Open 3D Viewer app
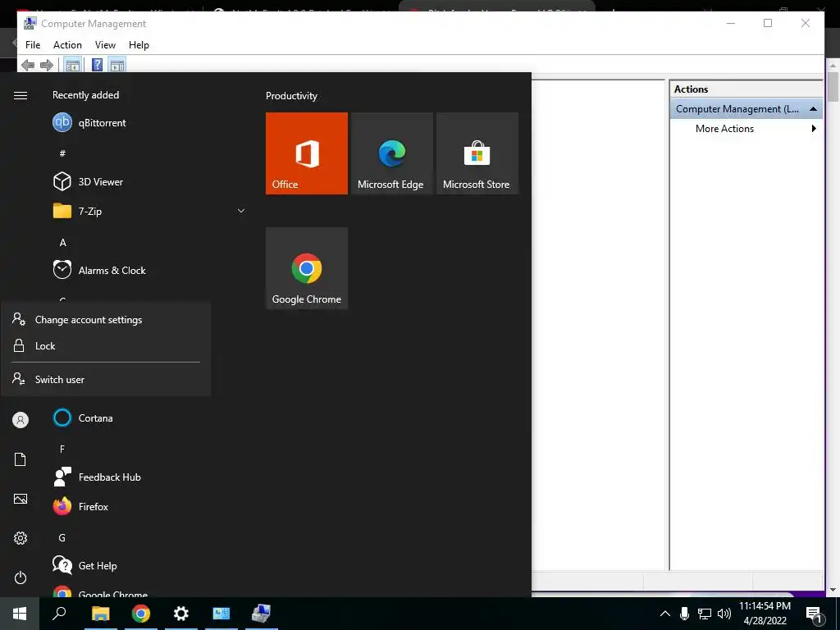The image size is (840, 630). coord(150,181)
